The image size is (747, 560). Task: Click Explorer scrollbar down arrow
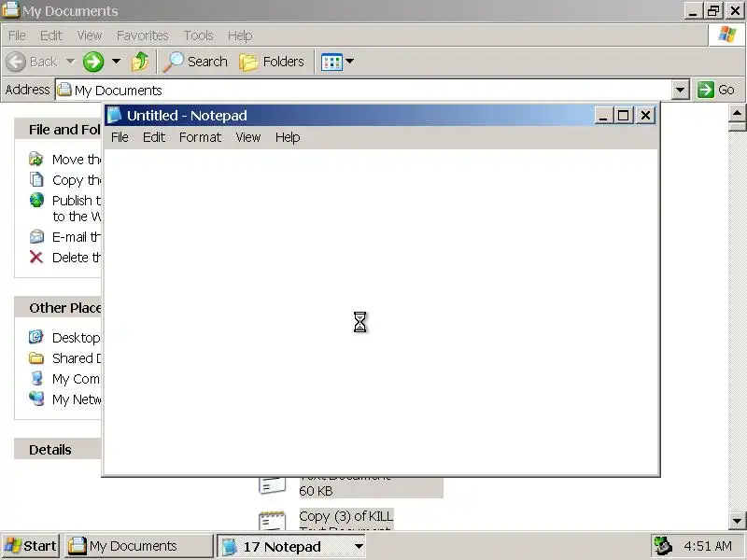(737, 521)
